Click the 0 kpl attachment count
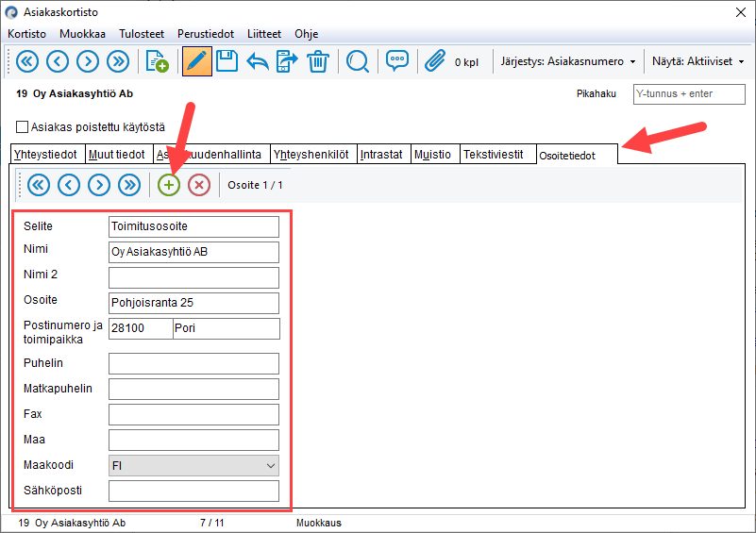Screen dimensions: 756x533 point(466,62)
